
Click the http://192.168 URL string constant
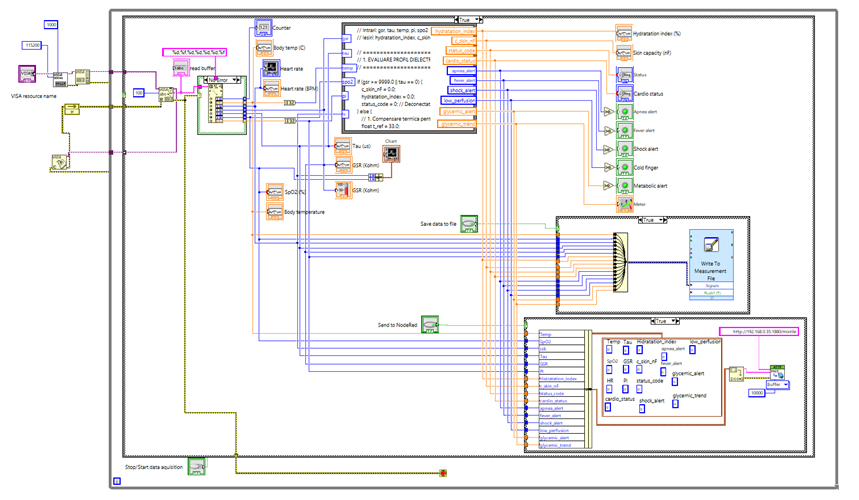759,331
